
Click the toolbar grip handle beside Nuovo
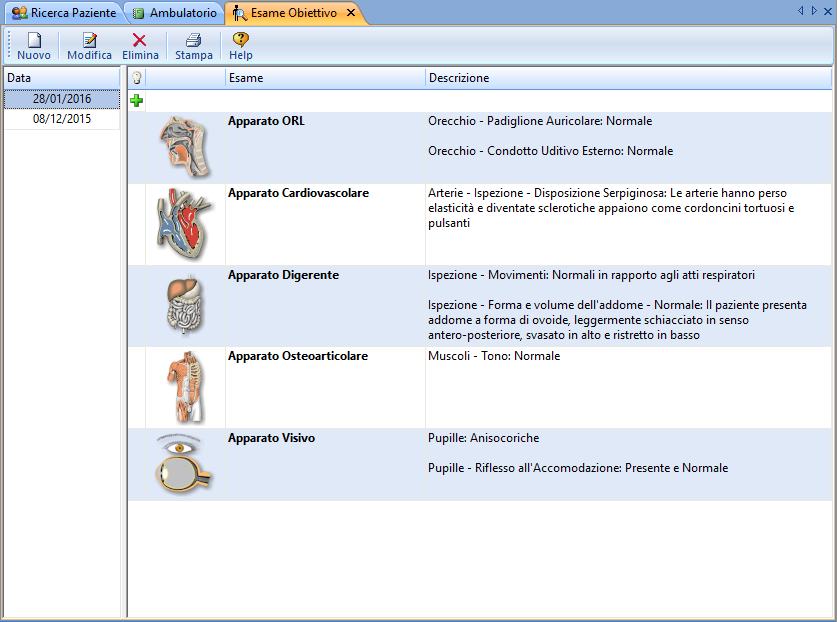click(9, 45)
